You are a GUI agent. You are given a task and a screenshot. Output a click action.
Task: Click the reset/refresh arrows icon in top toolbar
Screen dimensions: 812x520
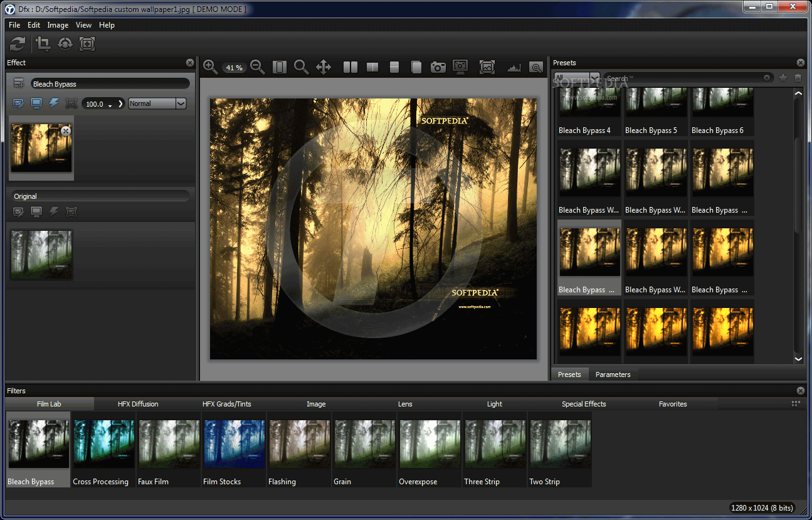[x=18, y=43]
